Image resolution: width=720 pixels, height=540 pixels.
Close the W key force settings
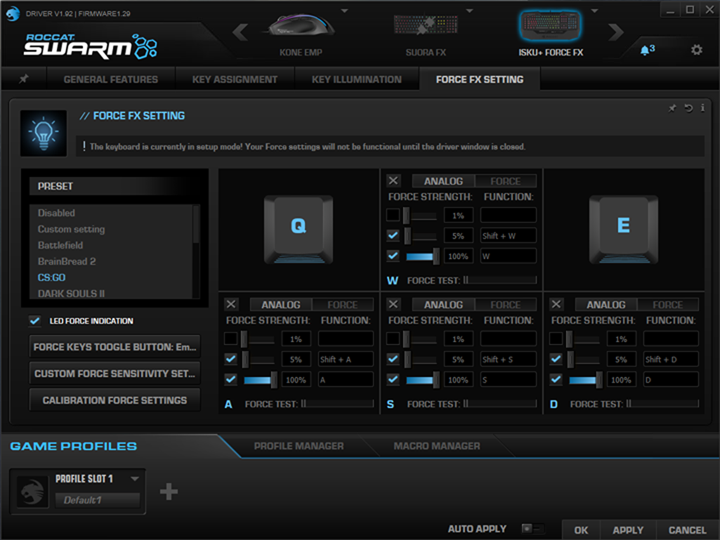[393, 181]
